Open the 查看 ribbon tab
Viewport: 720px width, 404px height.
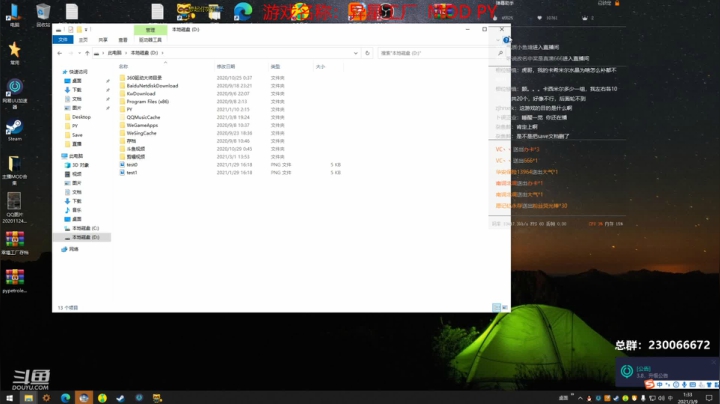[123, 40]
